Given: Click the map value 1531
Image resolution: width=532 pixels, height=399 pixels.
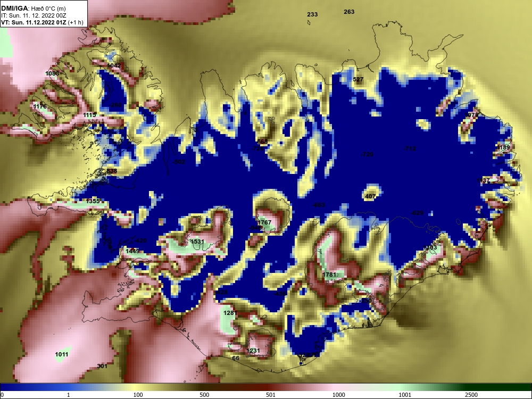Looking at the screenshot, I should pyautogui.click(x=197, y=242).
